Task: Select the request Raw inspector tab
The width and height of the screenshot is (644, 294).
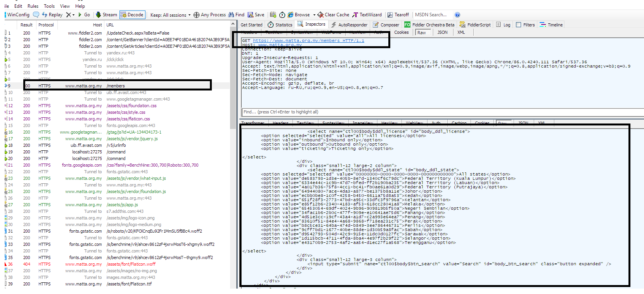Action: (422, 33)
